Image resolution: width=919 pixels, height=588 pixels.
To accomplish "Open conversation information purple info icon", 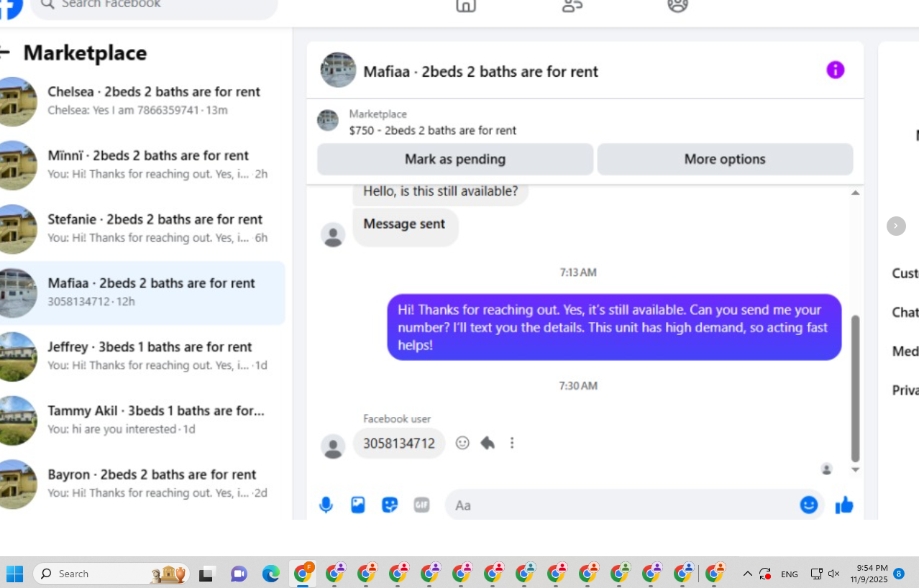I will pos(835,70).
